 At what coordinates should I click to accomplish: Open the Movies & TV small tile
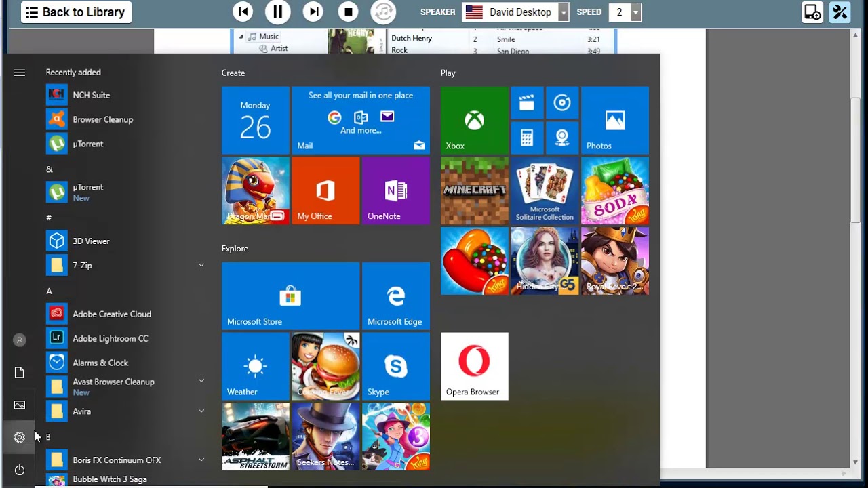tap(527, 103)
